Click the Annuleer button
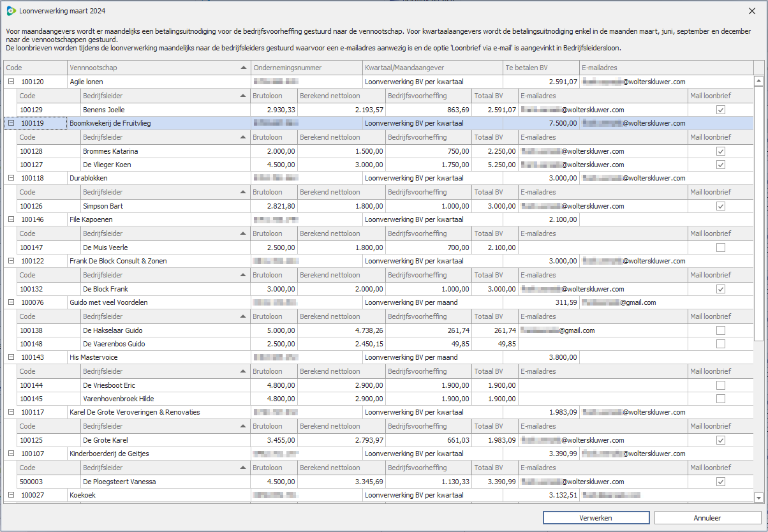Screen dimensions: 768x532 pos(707,518)
